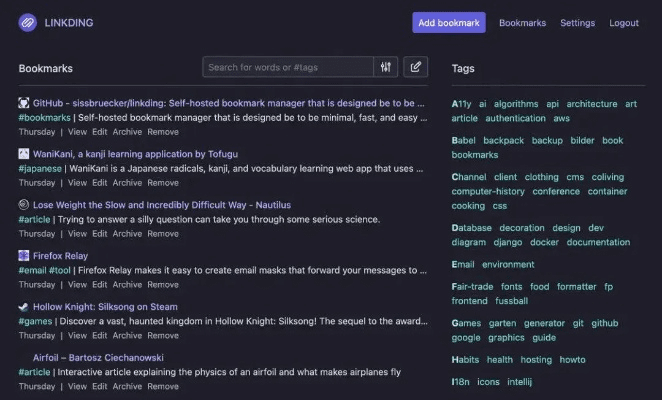Click the WaniKani bookmark favicon
The height and width of the screenshot is (400, 662).
[24, 154]
